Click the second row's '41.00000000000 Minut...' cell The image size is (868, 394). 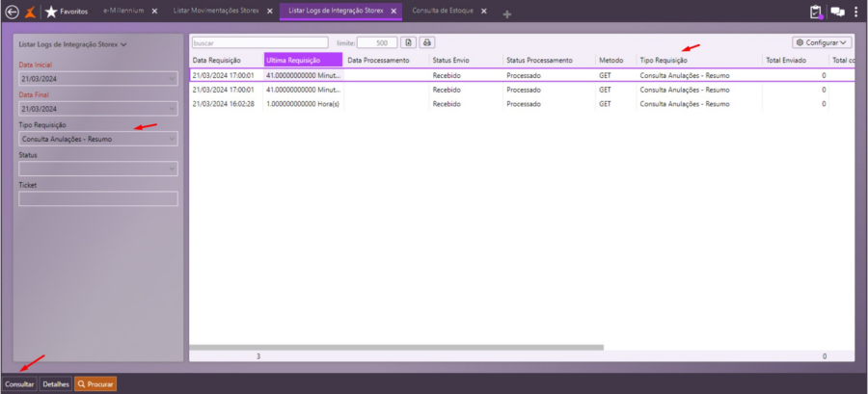click(x=303, y=90)
